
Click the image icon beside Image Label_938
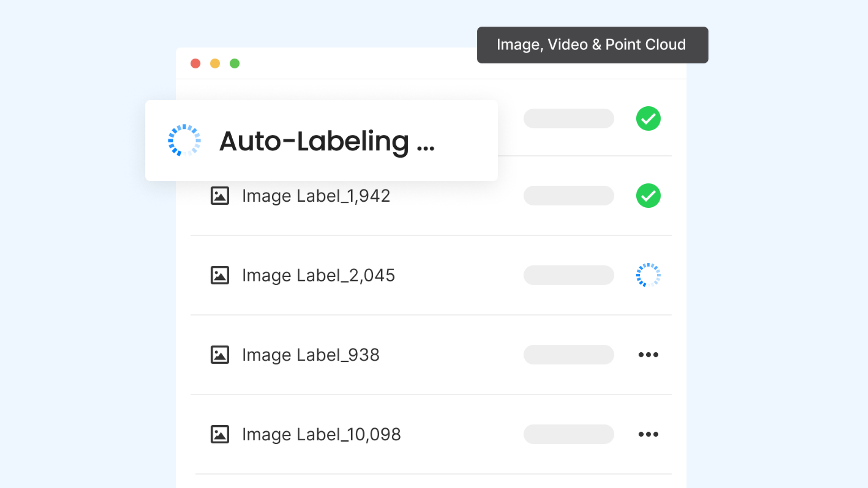pos(220,354)
